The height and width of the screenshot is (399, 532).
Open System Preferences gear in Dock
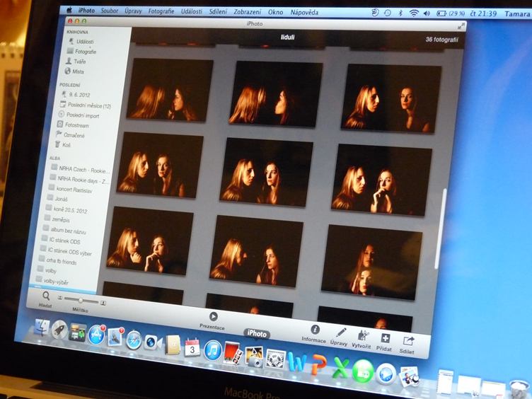(x=275, y=359)
